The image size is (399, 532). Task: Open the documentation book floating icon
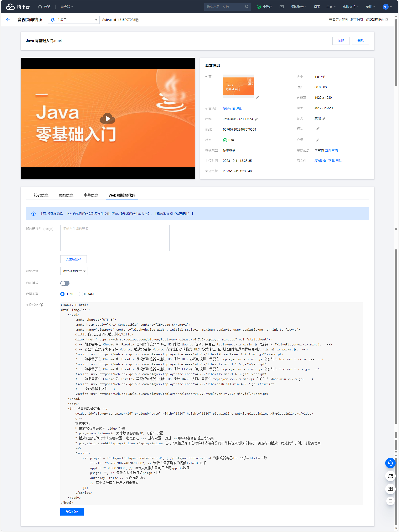[x=390, y=489]
